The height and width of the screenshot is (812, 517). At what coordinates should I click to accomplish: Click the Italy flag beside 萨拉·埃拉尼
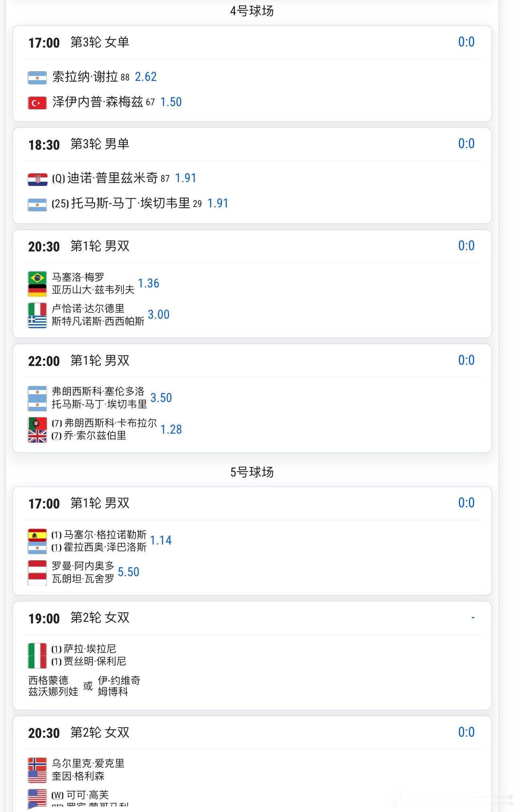pos(37,649)
